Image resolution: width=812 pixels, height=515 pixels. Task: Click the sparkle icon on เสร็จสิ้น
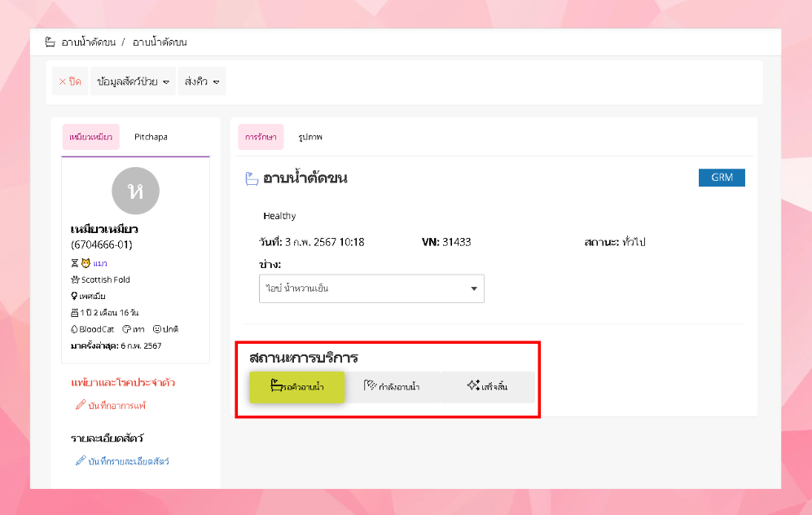[x=473, y=385]
